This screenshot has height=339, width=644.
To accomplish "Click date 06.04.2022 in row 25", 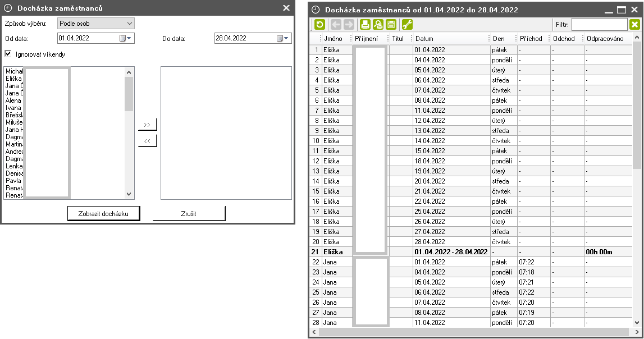I will (430, 292).
